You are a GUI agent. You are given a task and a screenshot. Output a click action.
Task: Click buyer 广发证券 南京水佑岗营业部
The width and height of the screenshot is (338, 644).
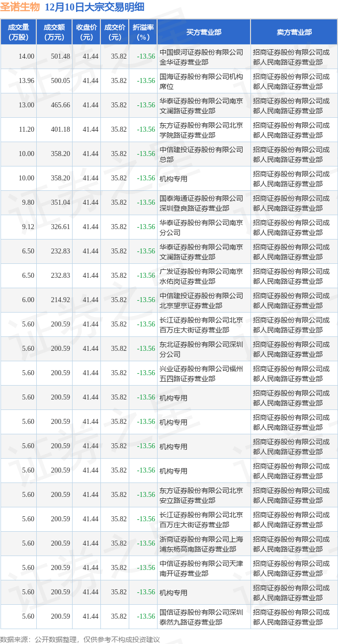201,276
